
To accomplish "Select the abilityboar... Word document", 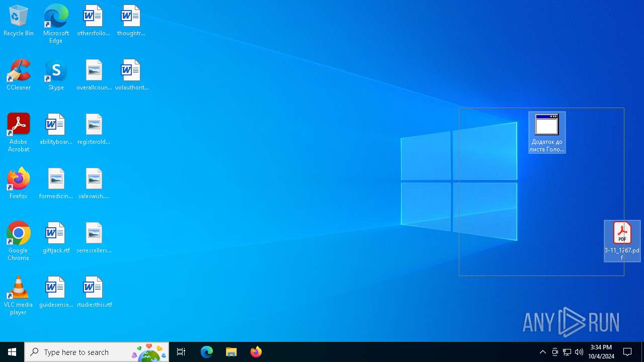I will (56, 129).
